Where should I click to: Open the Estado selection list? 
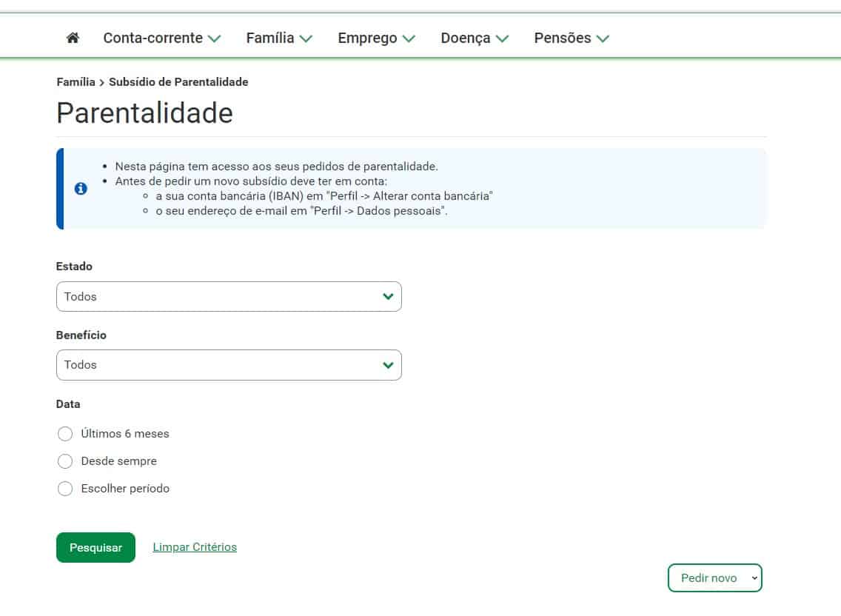click(x=229, y=296)
